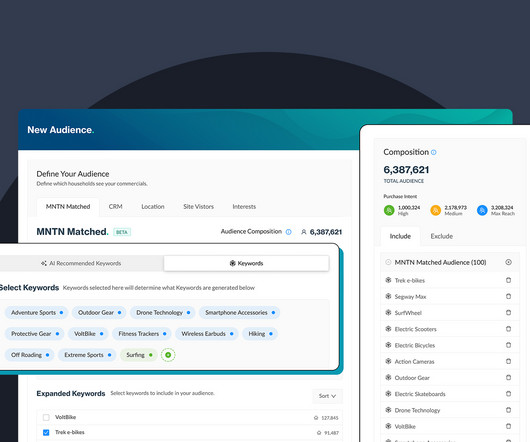The width and height of the screenshot is (530, 442).
Task: Click keyword icon beside Action Cameras
Action: click(x=388, y=361)
